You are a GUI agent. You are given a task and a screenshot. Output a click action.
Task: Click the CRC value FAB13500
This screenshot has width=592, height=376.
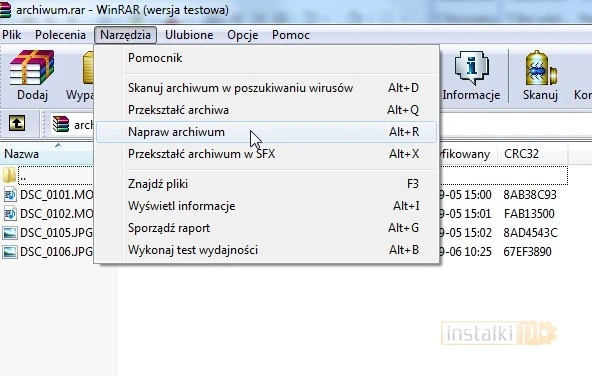click(x=529, y=214)
